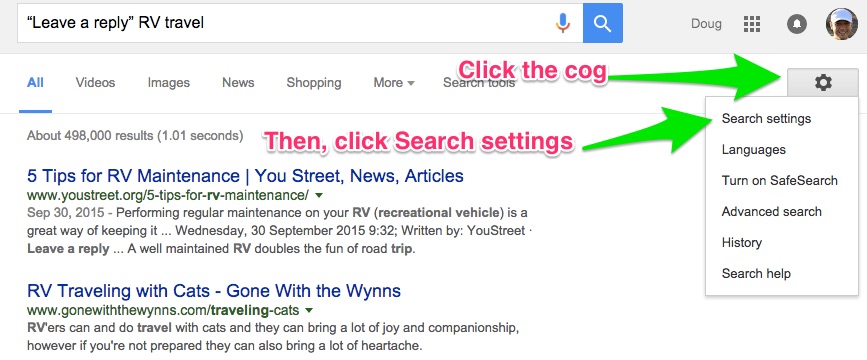Screen dimensions: 867x360
Task: Click the microphone voice search icon
Action: click(562, 23)
